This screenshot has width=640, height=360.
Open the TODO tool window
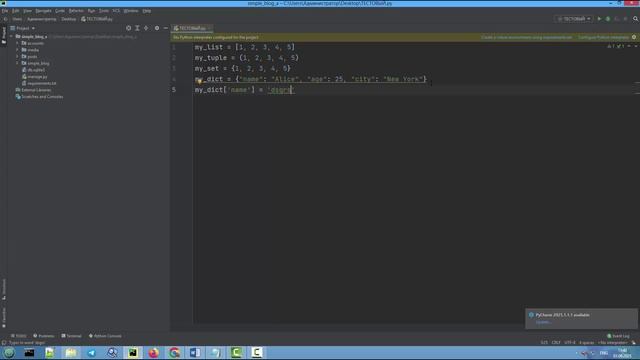point(19,336)
